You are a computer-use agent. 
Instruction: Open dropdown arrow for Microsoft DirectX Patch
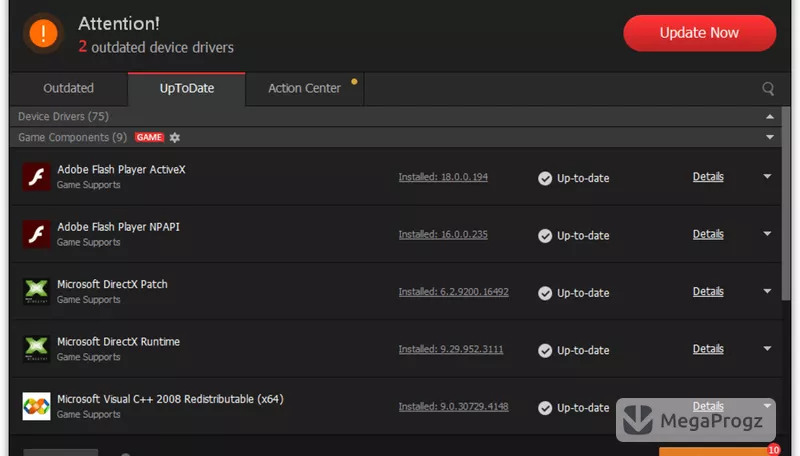(767, 291)
